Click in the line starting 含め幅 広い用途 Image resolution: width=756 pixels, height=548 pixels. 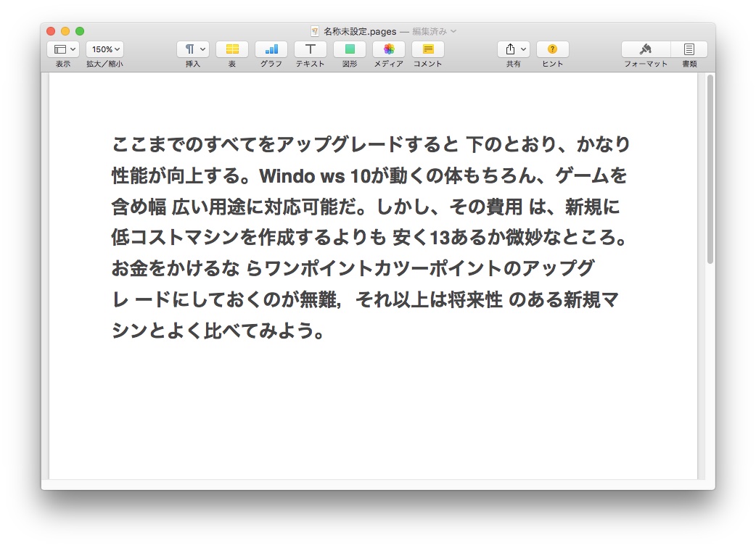365,207
